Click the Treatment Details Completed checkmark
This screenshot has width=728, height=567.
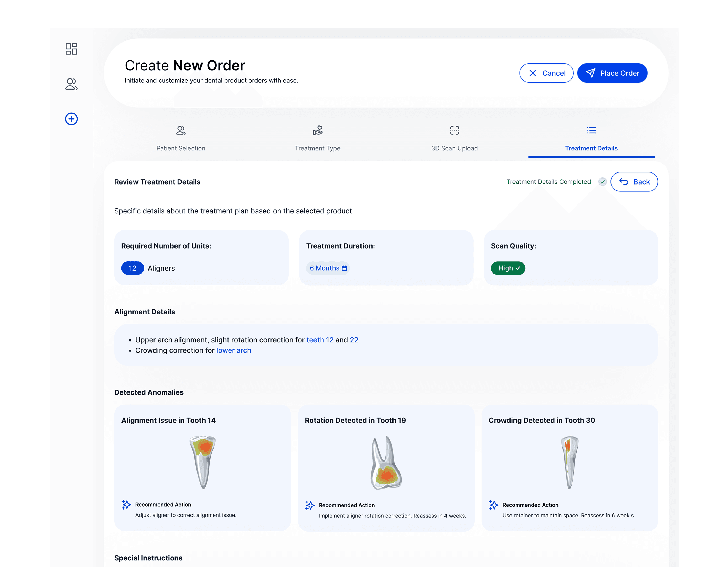(602, 182)
